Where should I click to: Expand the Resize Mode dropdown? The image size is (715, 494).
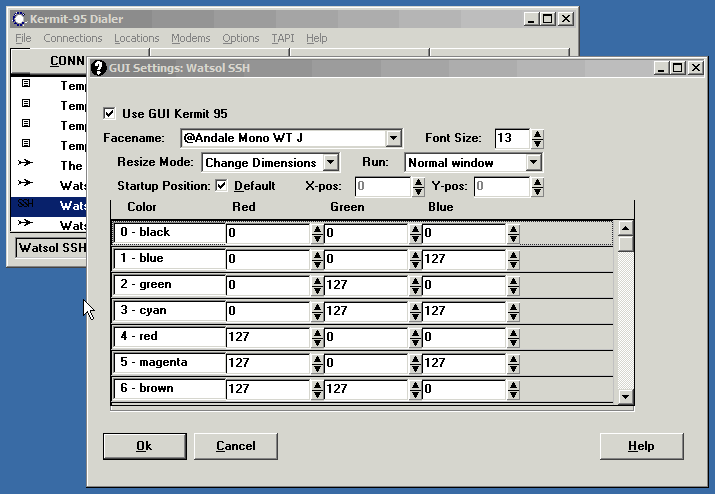331,162
